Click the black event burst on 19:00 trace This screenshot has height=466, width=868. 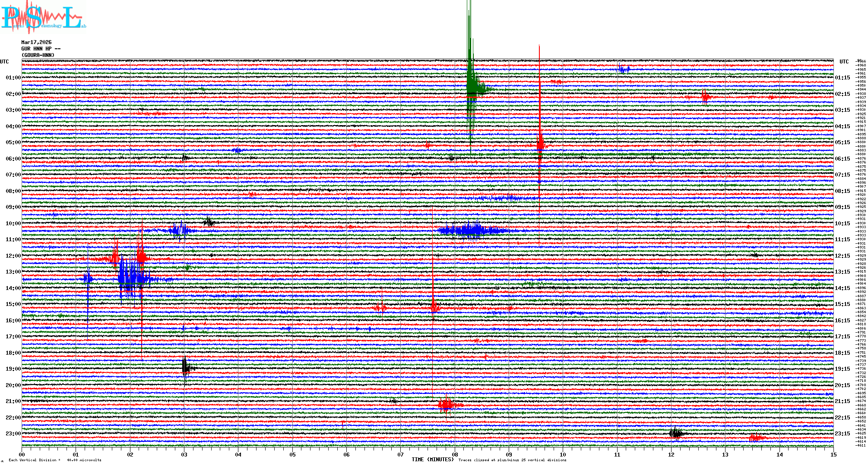tap(186, 368)
